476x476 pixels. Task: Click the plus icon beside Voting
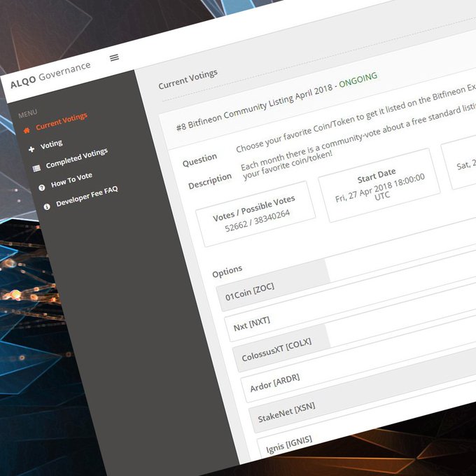click(x=31, y=149)
